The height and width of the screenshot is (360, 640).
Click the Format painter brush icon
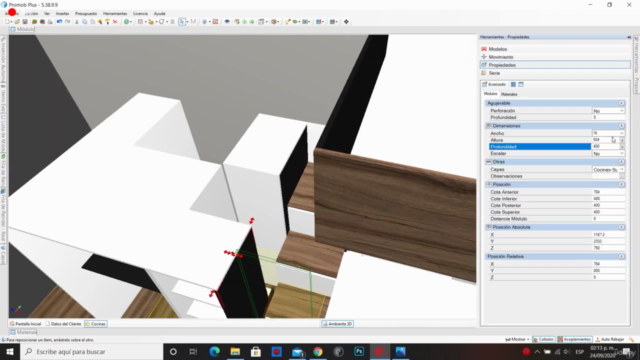pos(107,22)
